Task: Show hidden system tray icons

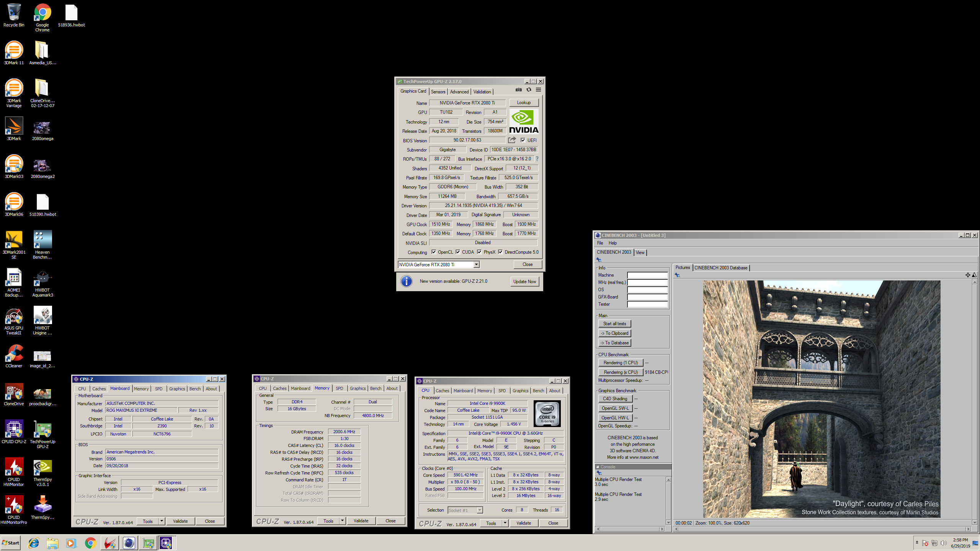Action: [917, 543]
